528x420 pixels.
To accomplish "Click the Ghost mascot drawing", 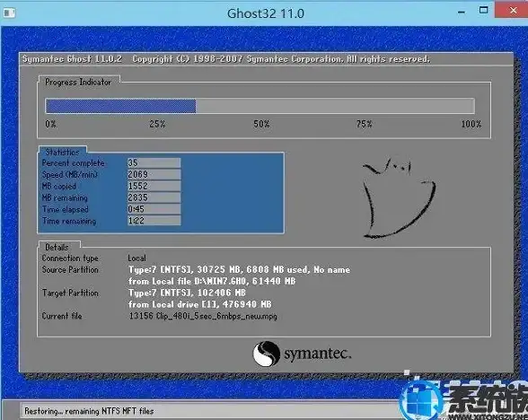I will 399,198.
